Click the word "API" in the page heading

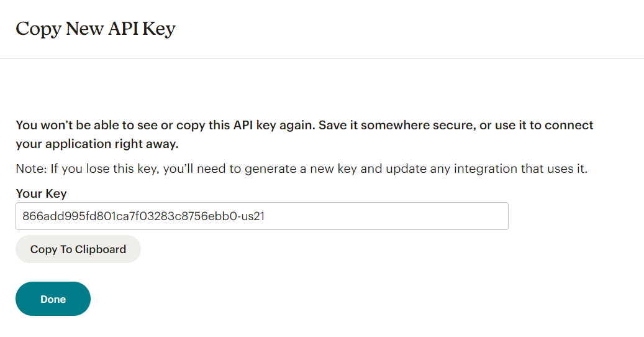[125, 29]
